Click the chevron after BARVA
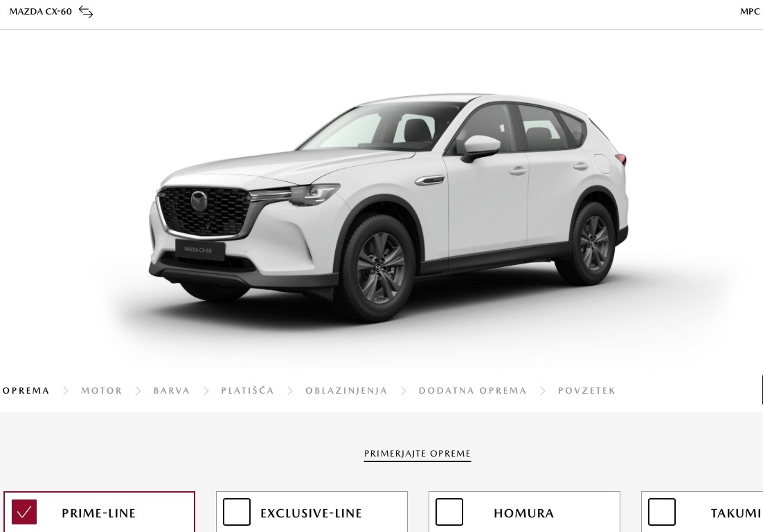Screen dimensions: 763x532 [206, 390]
